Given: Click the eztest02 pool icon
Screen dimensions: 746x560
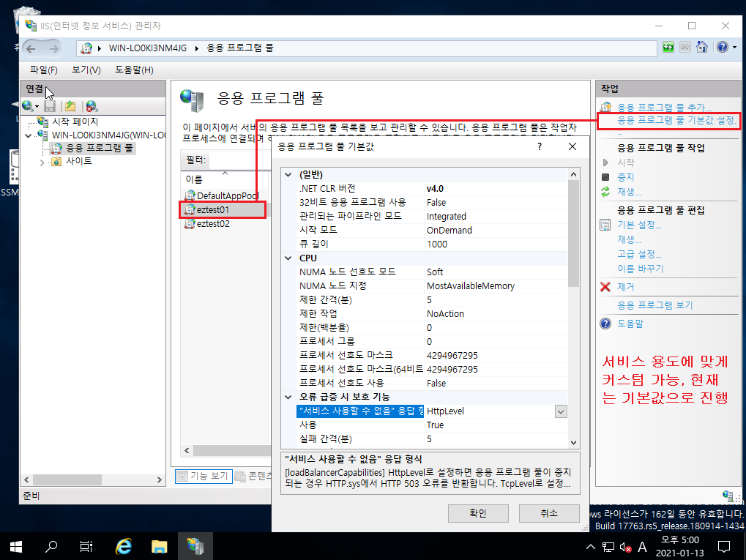Looking at the screenshot, I should coord(190,223).
